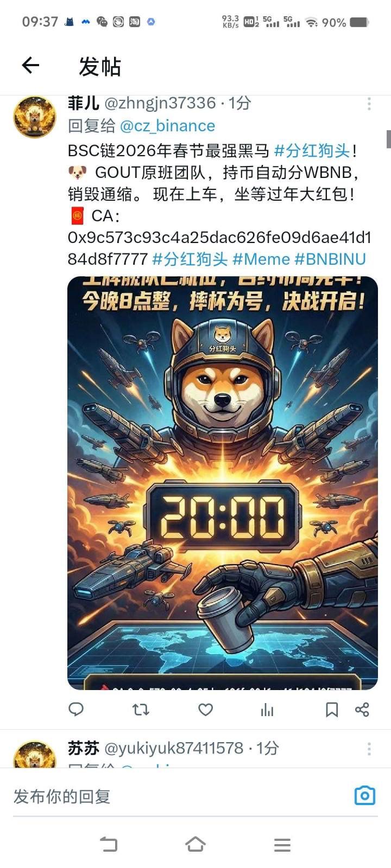
Task: Tap the first #分红狗头 hashtag
Action: coord(312,150)
